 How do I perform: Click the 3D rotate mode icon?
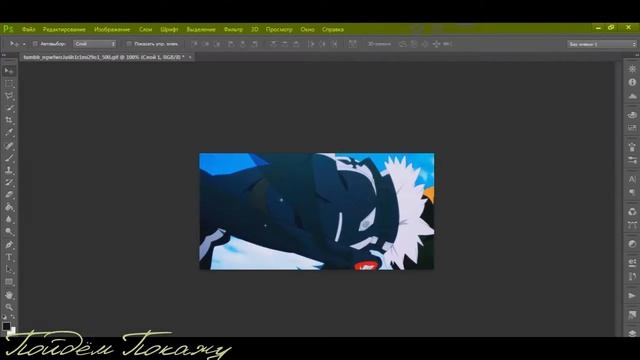(x=403, y=44)
